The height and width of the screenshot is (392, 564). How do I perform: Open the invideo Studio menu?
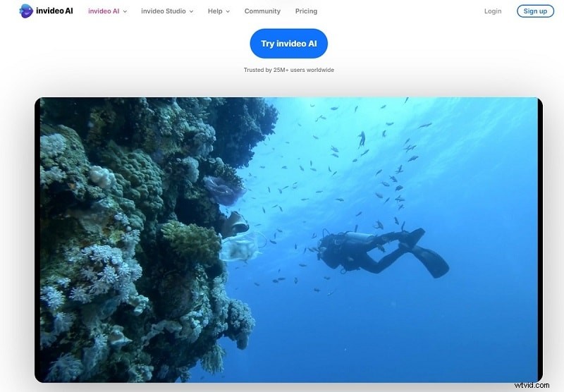click(164, 11)
